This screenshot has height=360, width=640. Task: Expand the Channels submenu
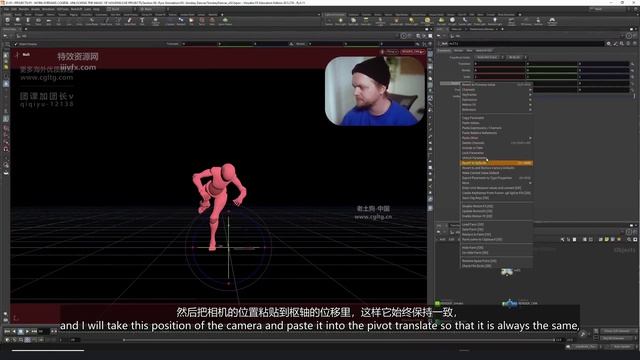click(496, 90)
